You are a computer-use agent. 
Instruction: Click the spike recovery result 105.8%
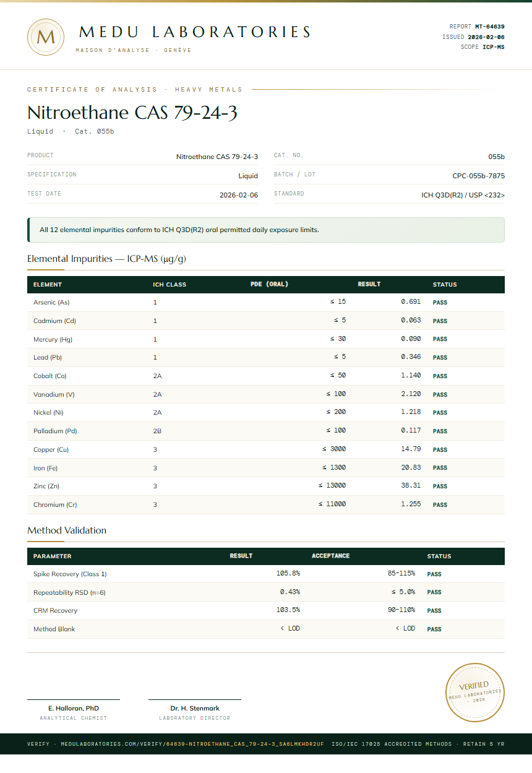tap(288, 574)
